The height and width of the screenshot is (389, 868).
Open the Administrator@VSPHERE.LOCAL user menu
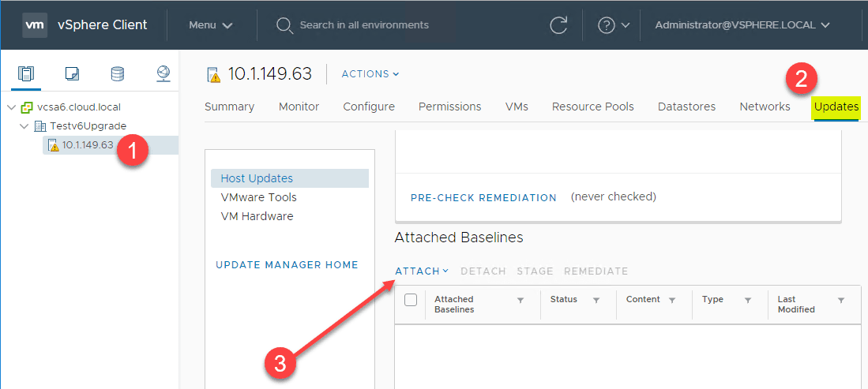tap(743, 25)
